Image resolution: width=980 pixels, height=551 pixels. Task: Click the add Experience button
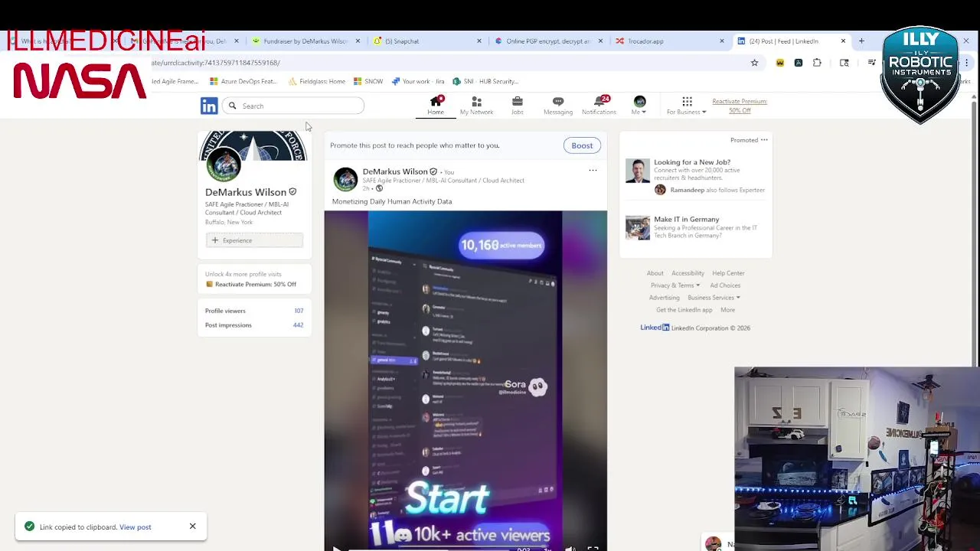(254, 240)
